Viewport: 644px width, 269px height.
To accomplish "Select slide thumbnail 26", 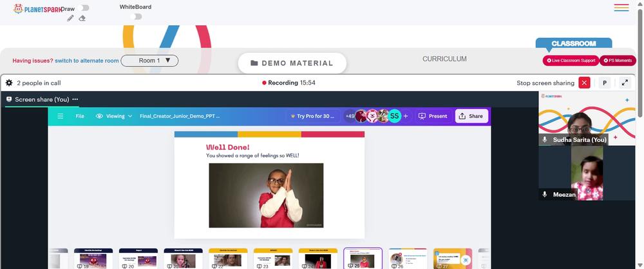I will coord(408,259).
